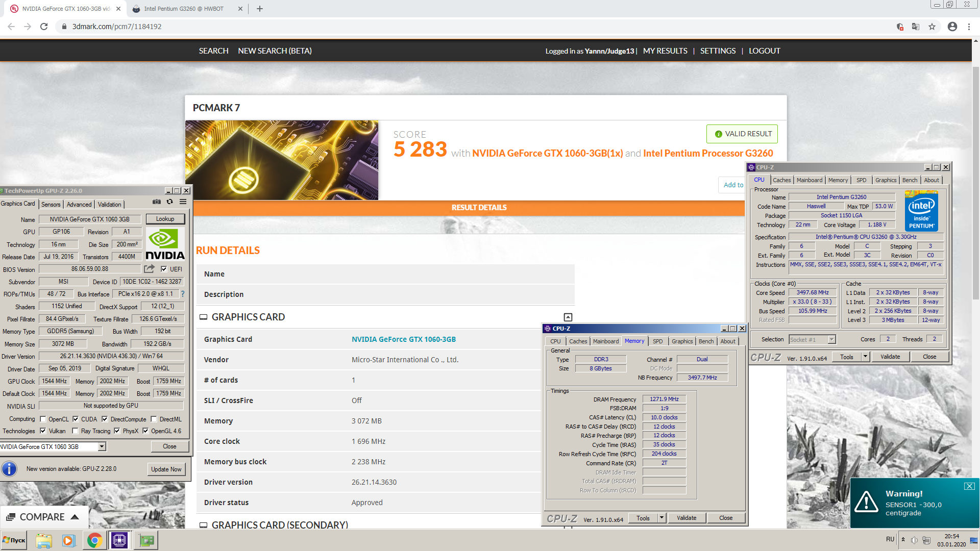Viewport: 980px width, 551px height.
Task: Open Tools dropdown arrow in CPU-Z CPU window
Action: 865,357
